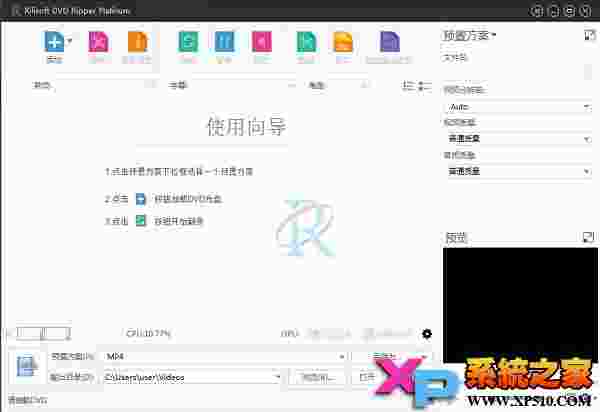
Task: Click the green icon in guide step 3
Action: [141, 221]
